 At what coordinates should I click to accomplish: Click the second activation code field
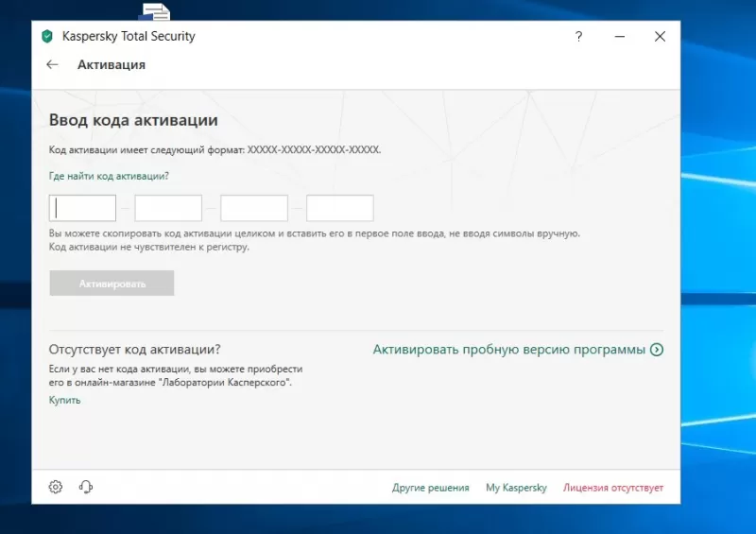point(168,208)
